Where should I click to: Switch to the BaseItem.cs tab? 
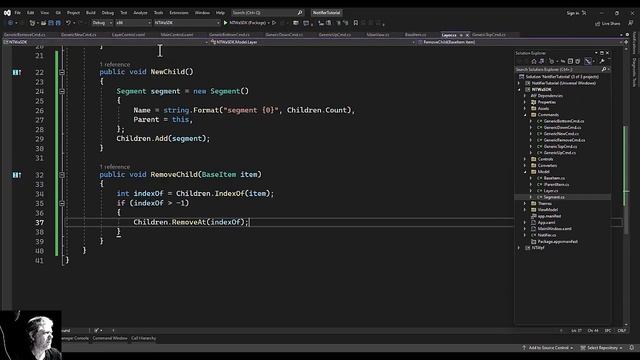click(x=415, y=35)
